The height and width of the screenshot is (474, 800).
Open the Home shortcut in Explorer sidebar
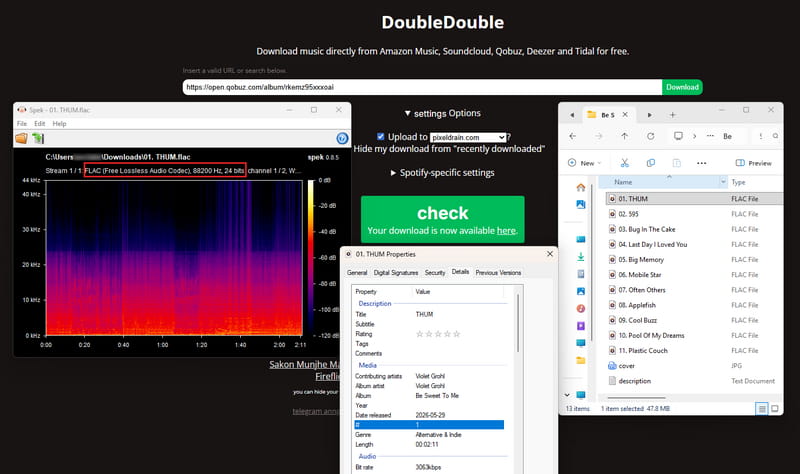point(581,188)
